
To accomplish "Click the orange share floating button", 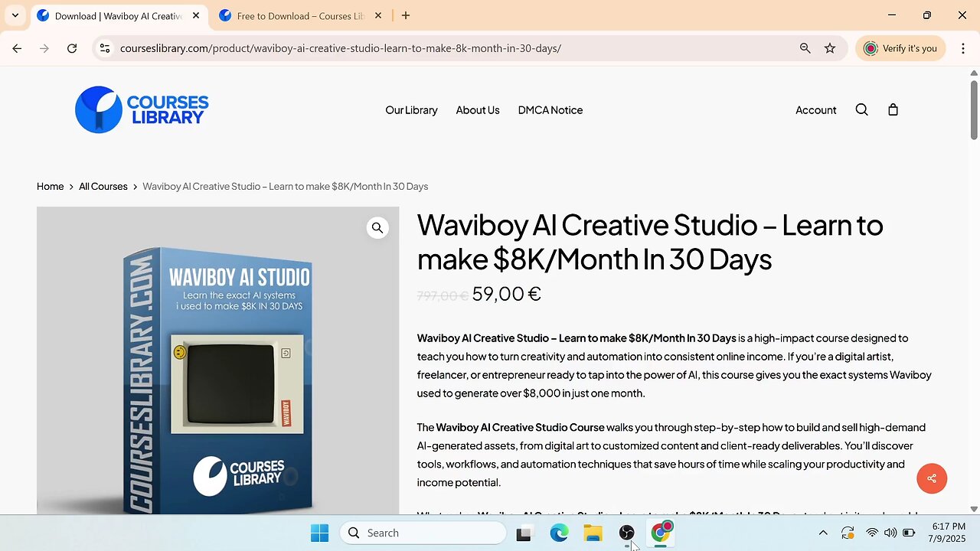I will click(932, 478).
